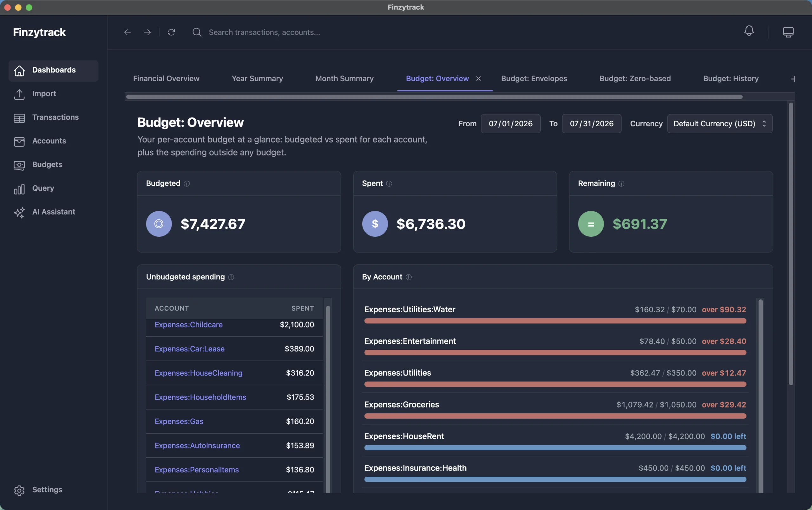Screen dimensions: 812x510
Task: Click the info icon beside By Account
Action: (409, 277)
